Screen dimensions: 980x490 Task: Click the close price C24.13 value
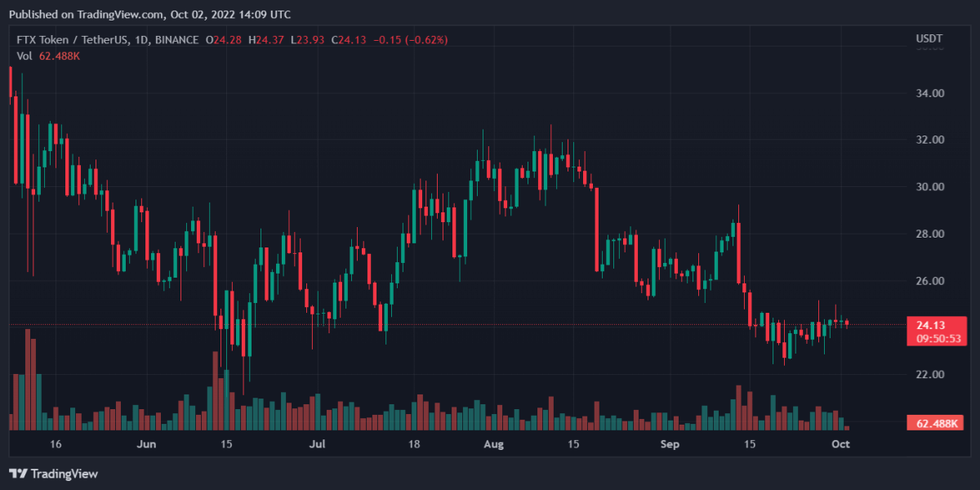(349, 39)
